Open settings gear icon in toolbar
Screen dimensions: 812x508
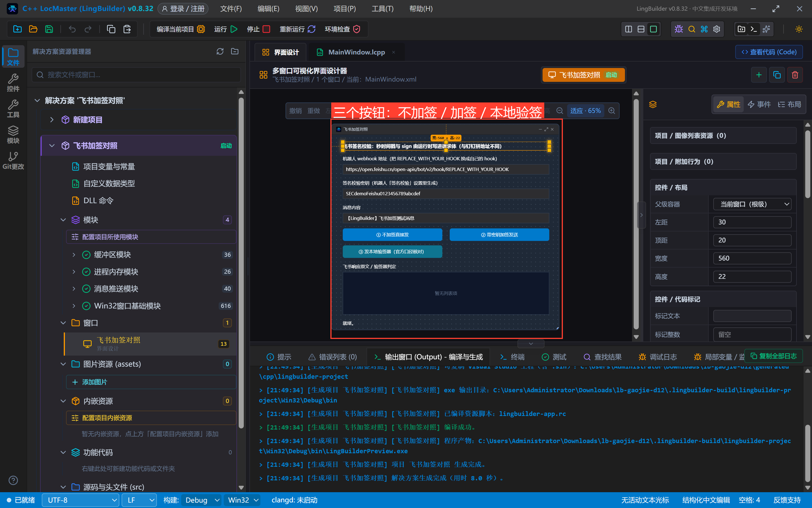pos(716,29)
